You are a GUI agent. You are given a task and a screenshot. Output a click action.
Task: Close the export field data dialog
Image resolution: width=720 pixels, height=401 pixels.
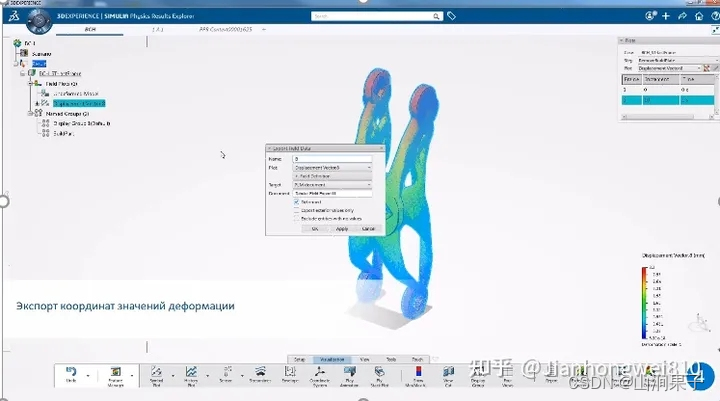(381, 148)
